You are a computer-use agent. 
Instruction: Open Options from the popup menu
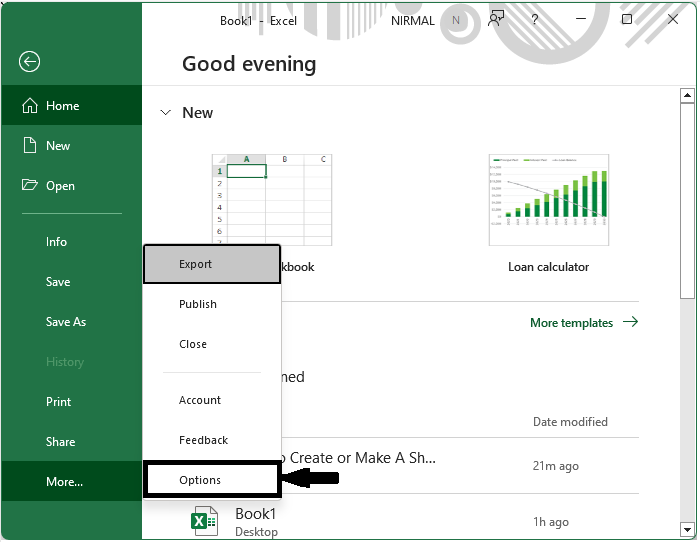[x=212, y=480]
